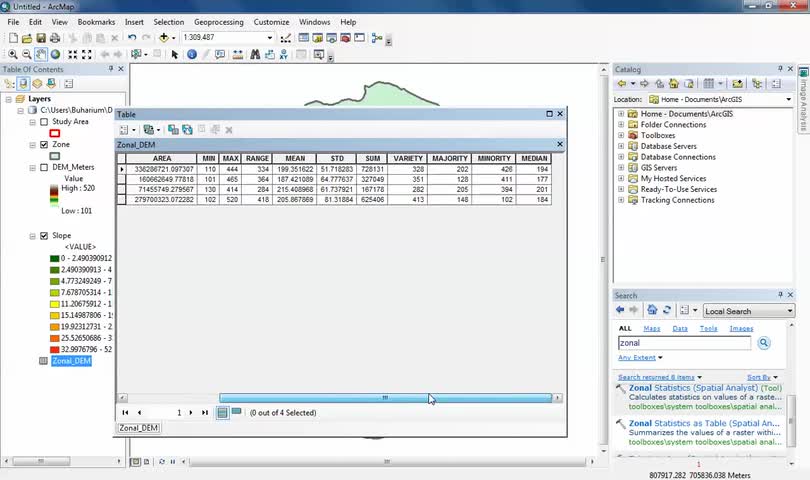Select the Measure ruler tool
The image size is (810, 480).
[x=238, y=54]
